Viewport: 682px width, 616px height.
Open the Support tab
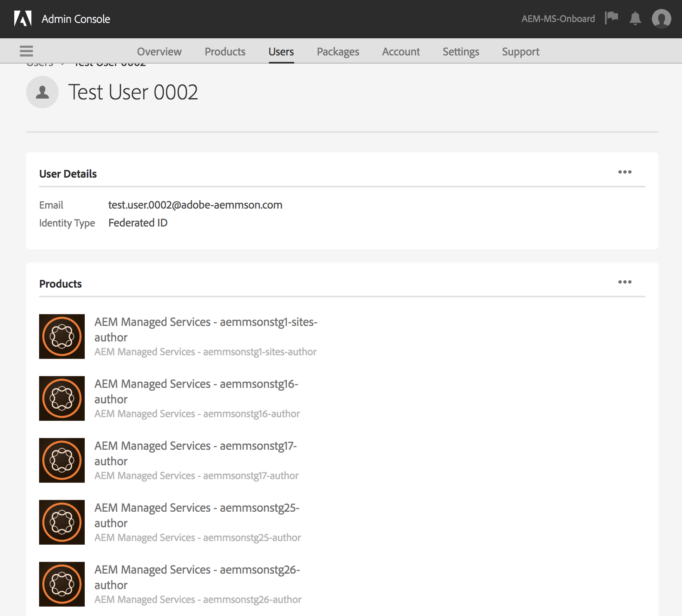[x=521, y=52]
